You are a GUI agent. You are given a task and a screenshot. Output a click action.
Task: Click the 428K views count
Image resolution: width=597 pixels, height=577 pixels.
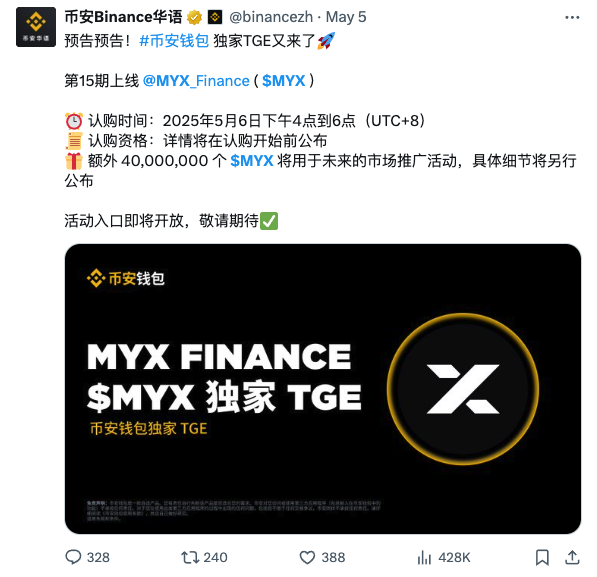click(x=454, y=558)
